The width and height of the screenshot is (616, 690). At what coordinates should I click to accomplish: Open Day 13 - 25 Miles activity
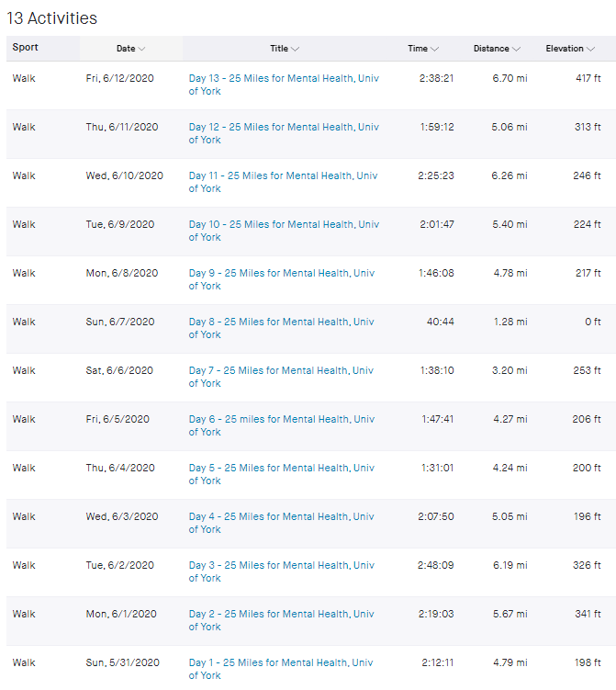pos(284,85)
